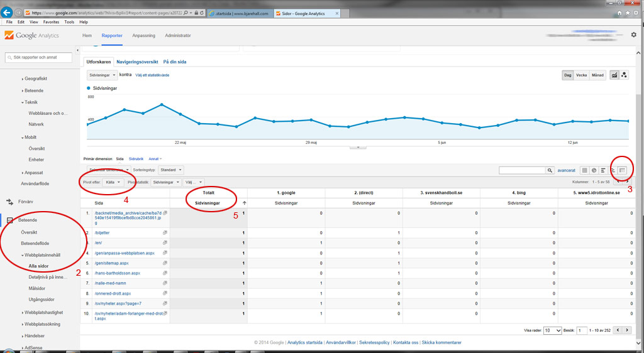The image size is (644, 353).
Task: Go to next pivot columns arrow
Action: (627, 182)
